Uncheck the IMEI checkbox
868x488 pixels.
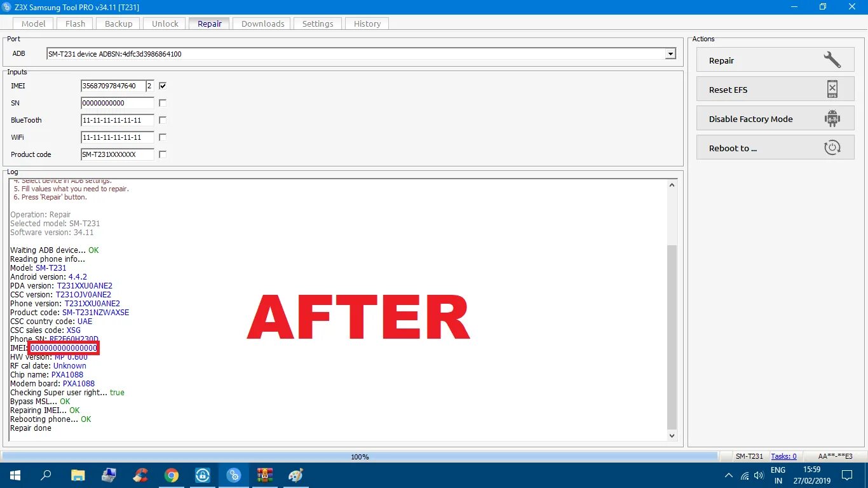pos(163,86)
